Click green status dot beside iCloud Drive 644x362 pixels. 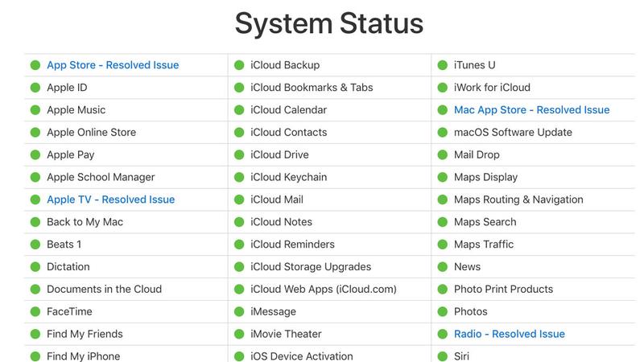[239, 154]
